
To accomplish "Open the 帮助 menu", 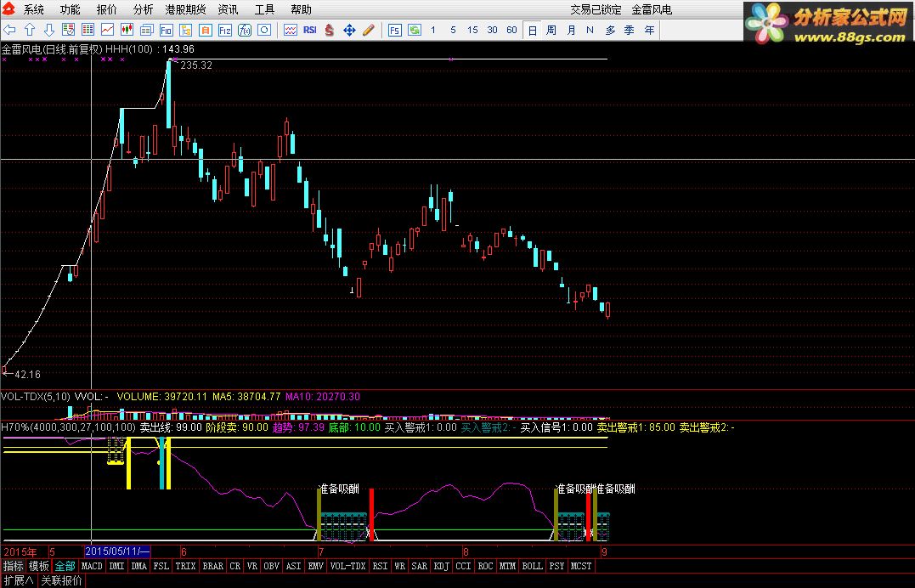I will [x=301, y=9].
